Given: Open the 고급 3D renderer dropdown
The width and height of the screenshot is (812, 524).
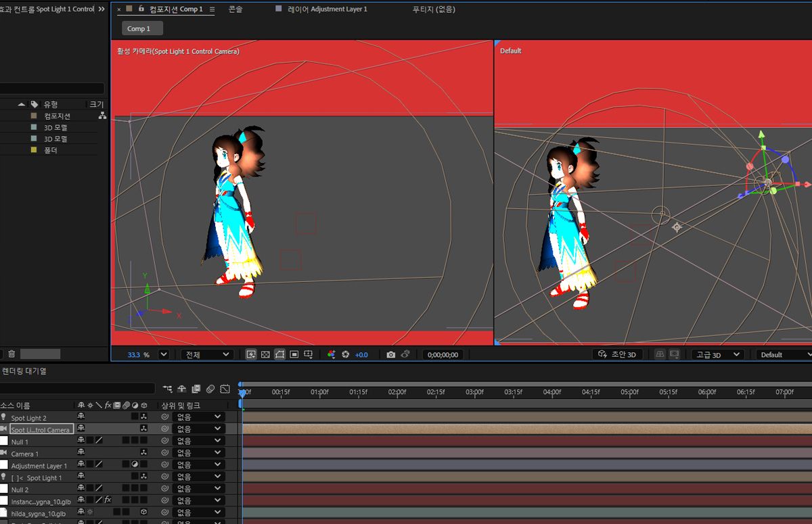Looking at the screenshot, I should [717, 354].
